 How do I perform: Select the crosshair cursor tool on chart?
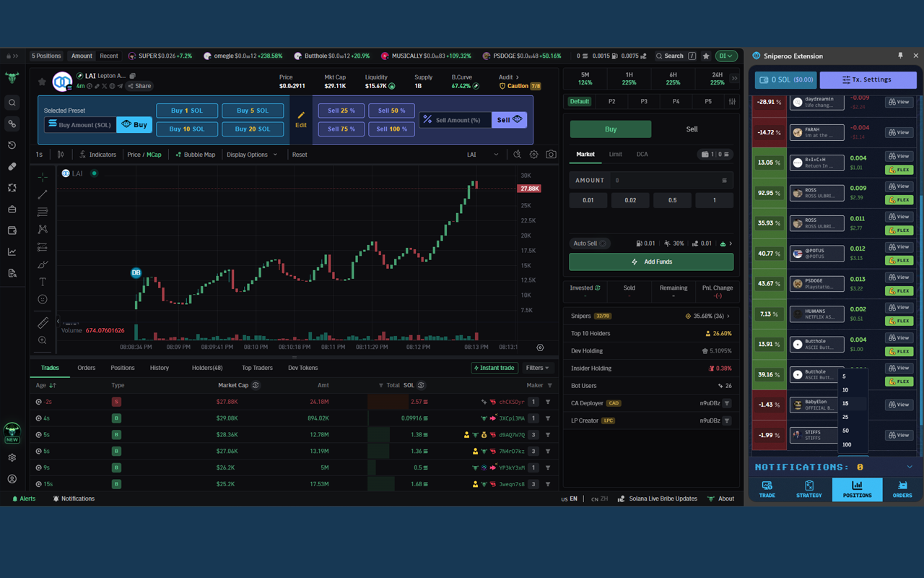point(43,177)
